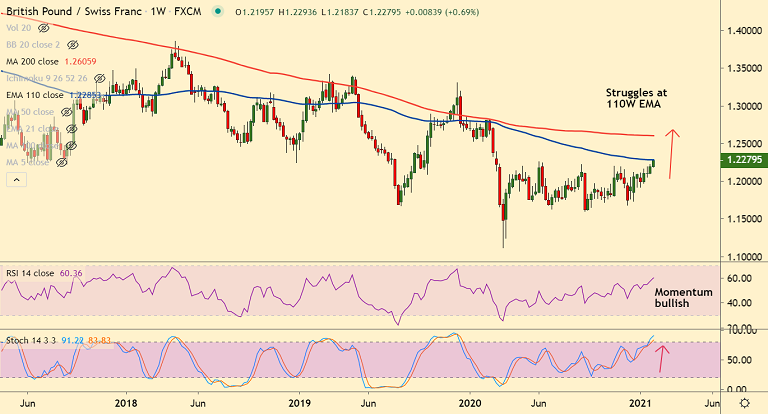Screen dimensions: 768x414
Task: Click the 2019 time axis label
Action: (x=299, y=403)
